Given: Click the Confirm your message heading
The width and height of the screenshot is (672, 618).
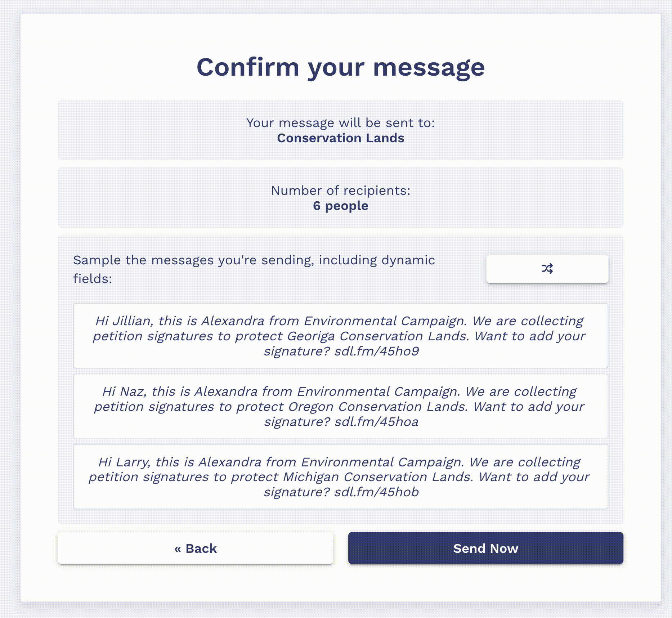Looking at the screenshot, I should pos(341,67).
